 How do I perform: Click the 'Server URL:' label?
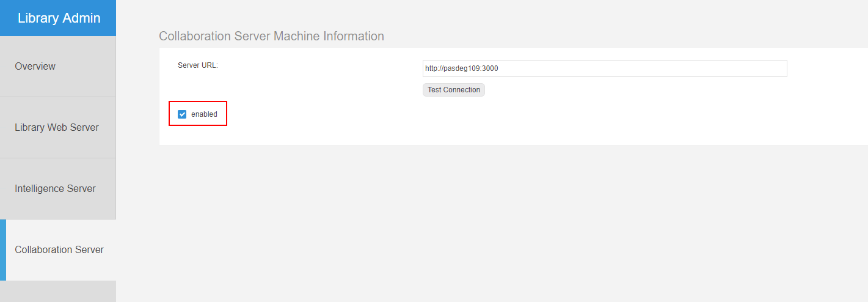tap(198, 65)
